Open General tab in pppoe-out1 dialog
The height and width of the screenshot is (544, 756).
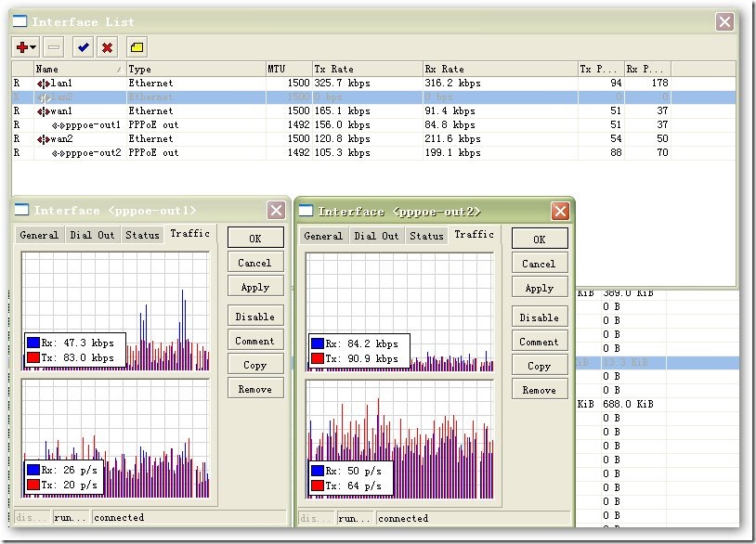39,235
